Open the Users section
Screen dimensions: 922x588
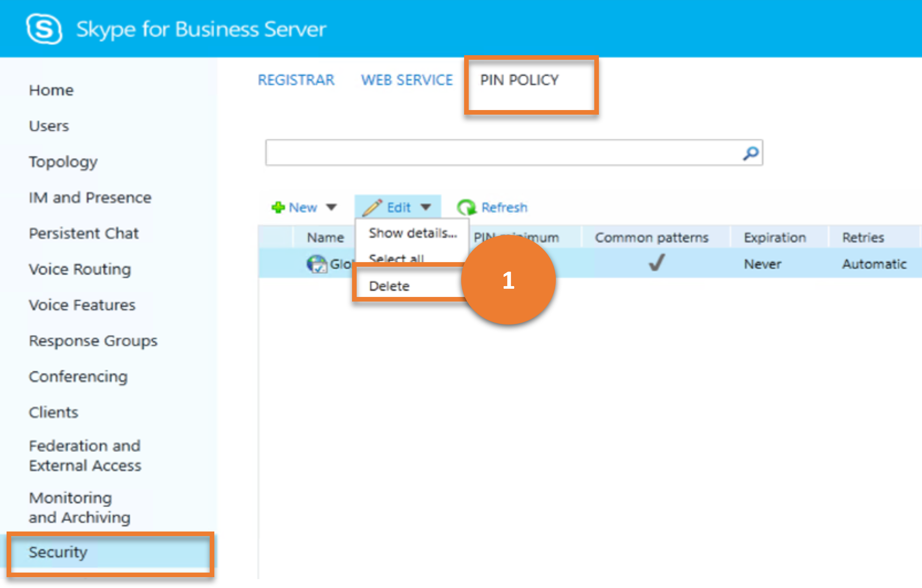[x=49, y=126]
